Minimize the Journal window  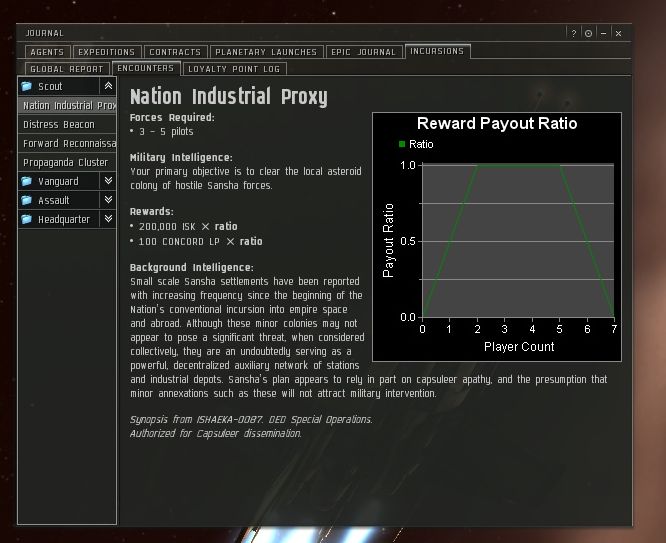[x=603, y=33]
